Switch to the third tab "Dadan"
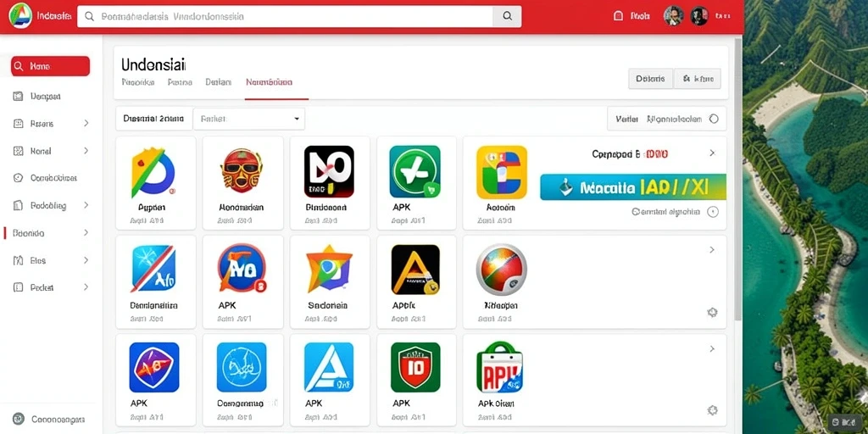Image resolution: width=868 pixels, height=434 pixels. pyautogui.click(x=218, y=82)
